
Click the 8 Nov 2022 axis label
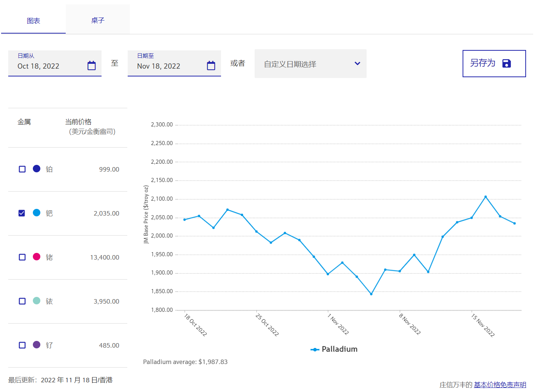point(410,324)
